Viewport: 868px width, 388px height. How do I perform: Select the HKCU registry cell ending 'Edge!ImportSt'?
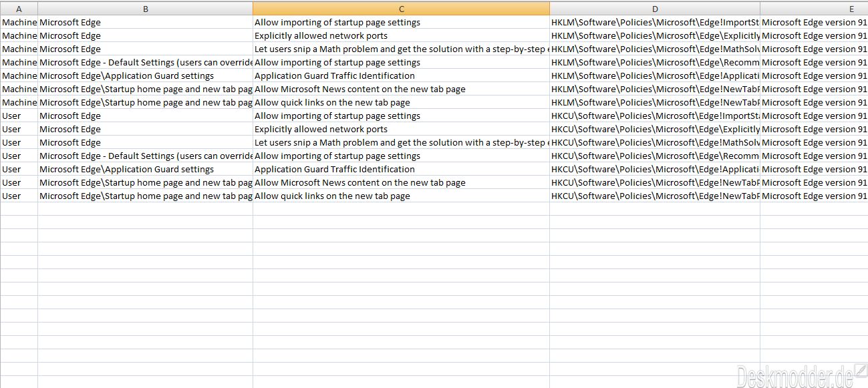[655, 116]
